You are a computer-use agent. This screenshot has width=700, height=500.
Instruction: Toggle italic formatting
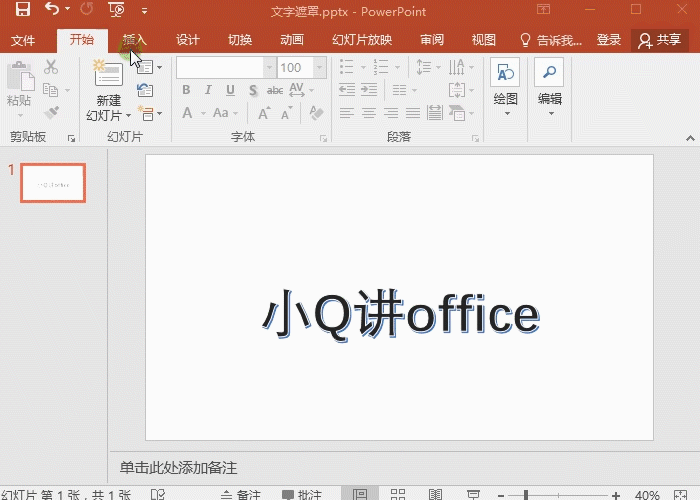[x=208, y=90]
